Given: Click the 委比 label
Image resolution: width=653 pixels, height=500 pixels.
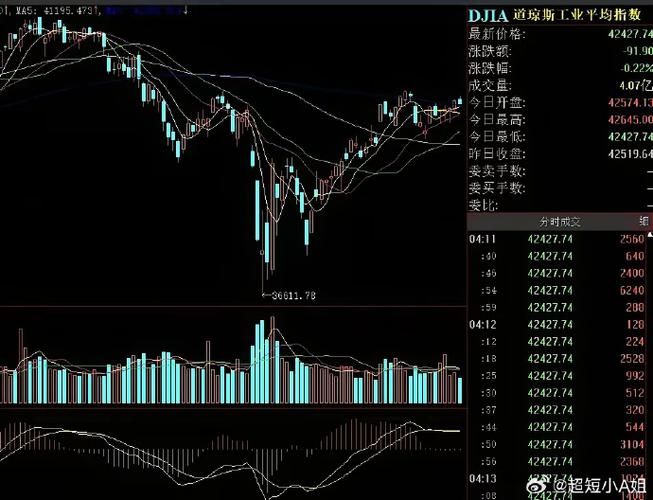Looking at the screenshot, I should point(482,204).
